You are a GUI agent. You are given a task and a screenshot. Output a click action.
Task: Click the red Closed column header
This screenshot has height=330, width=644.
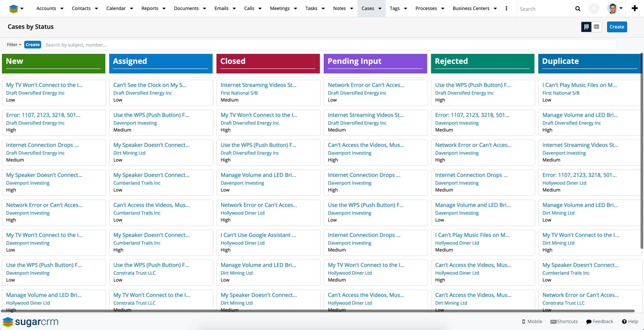pos(268,63)
